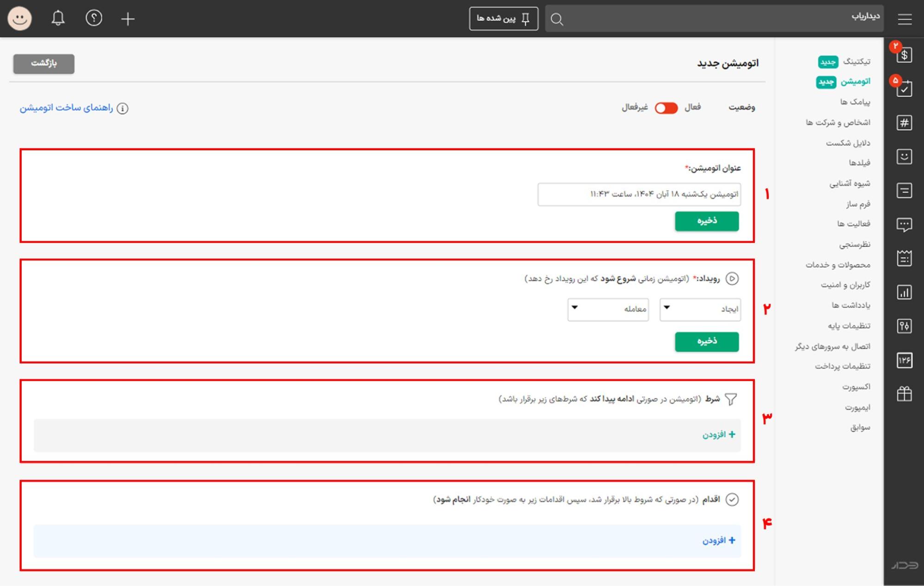Open فیلدها settings menu item
This screenshot has height=586, width=924.
coord(859,163)
